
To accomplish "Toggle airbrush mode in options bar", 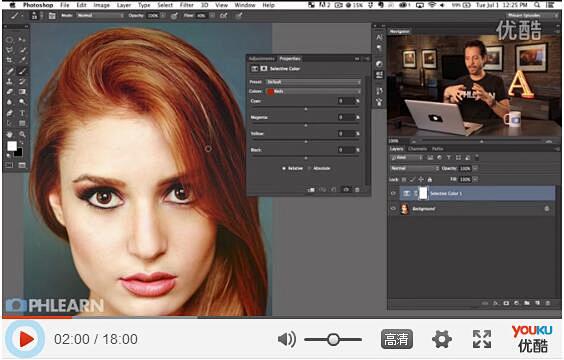I will click(x=223, y=16).
